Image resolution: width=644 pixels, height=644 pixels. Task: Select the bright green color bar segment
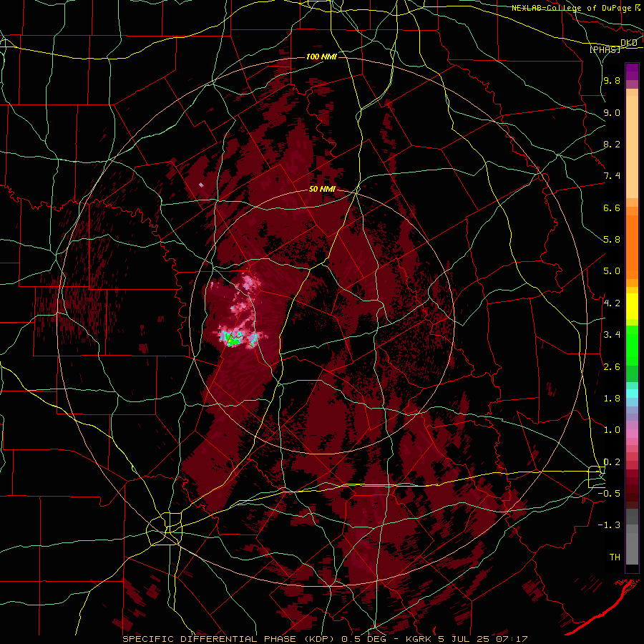pyautogui.click(x=632, y=346)
